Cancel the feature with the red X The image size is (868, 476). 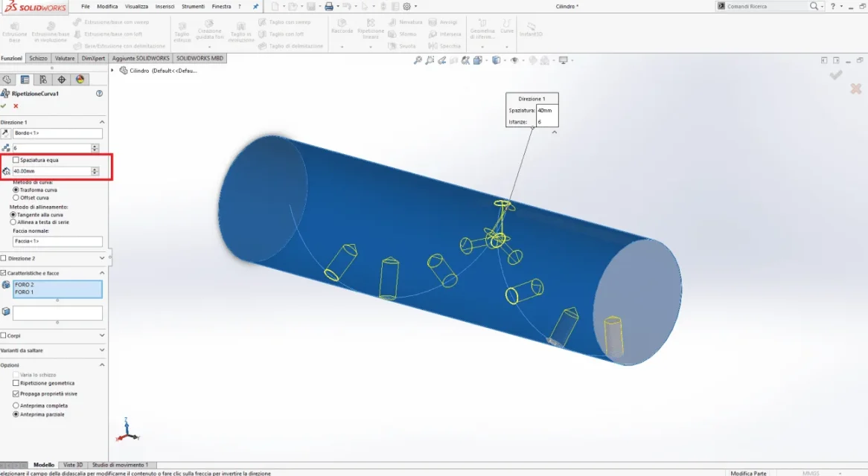pos(16,106)
